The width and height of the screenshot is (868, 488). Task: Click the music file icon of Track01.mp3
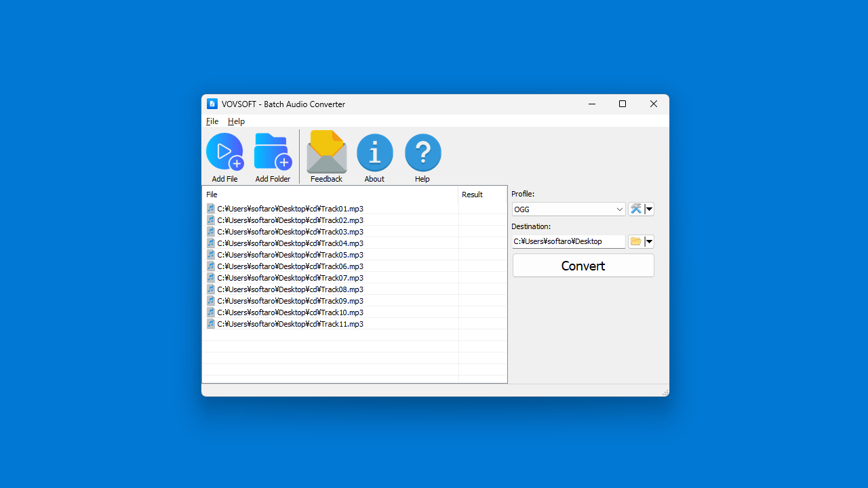coord(211,209)
